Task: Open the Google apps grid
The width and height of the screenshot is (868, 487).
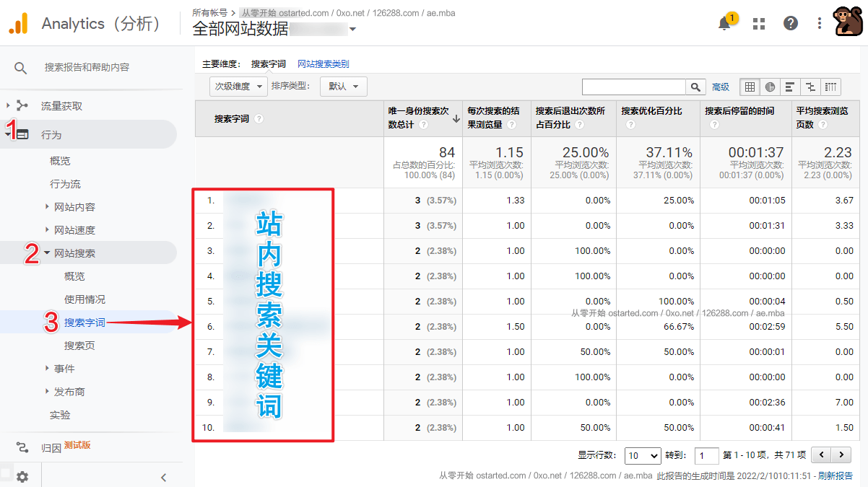Action: click(x=758, y=24)
